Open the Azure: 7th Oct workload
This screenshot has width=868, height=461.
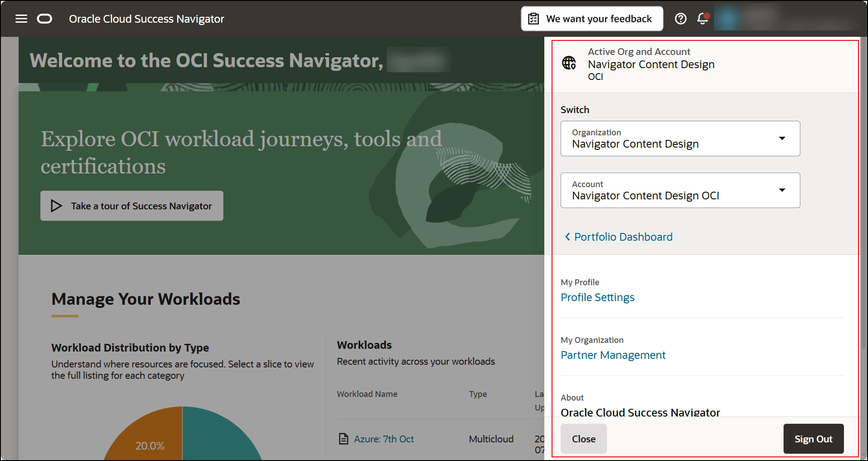384,439
